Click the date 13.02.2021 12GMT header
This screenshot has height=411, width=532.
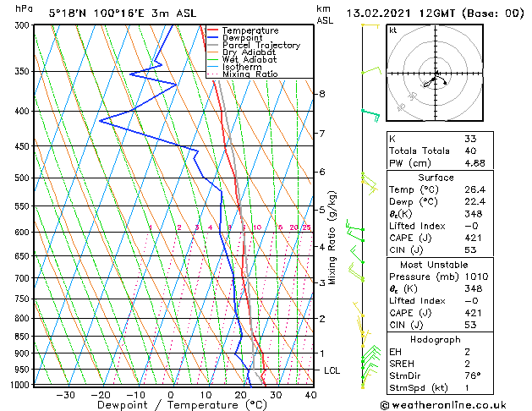[401, 14]
